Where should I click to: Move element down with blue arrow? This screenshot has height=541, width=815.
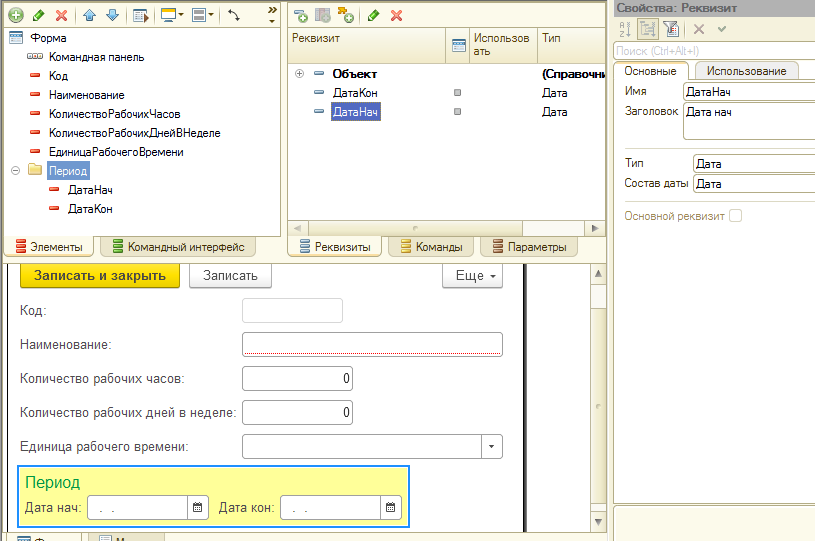(x=112, y=15)
